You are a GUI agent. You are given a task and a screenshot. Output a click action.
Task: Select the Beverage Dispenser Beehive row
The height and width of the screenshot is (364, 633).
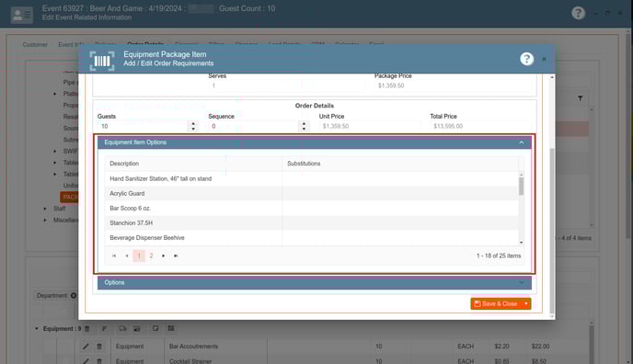[312, 238]
